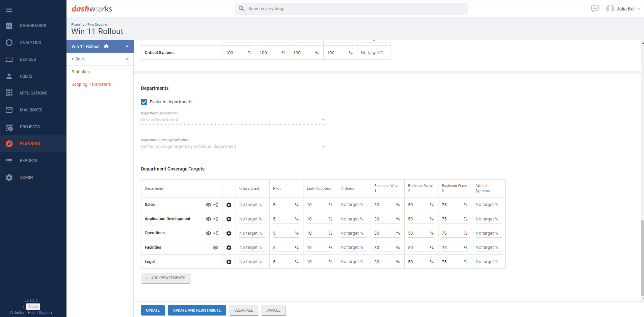Click the dashworks logo

[x=92, y=9]
